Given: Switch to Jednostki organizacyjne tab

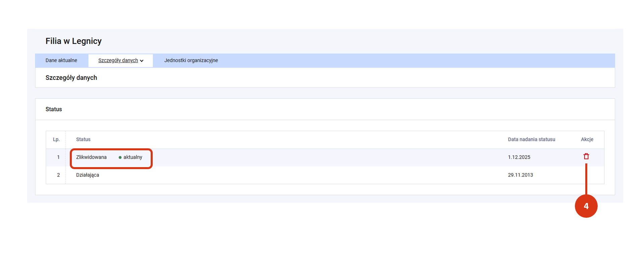Looking at the screenshot, I should 191,60.
